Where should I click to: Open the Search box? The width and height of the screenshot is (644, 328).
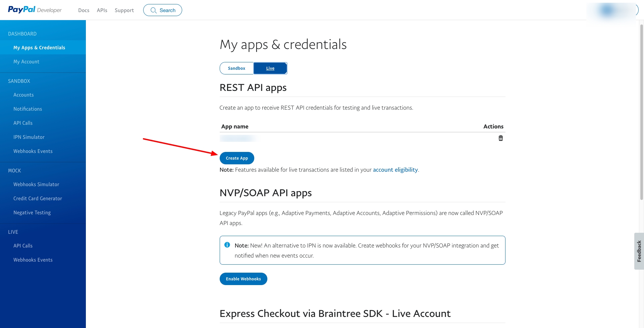coord(163,10)
